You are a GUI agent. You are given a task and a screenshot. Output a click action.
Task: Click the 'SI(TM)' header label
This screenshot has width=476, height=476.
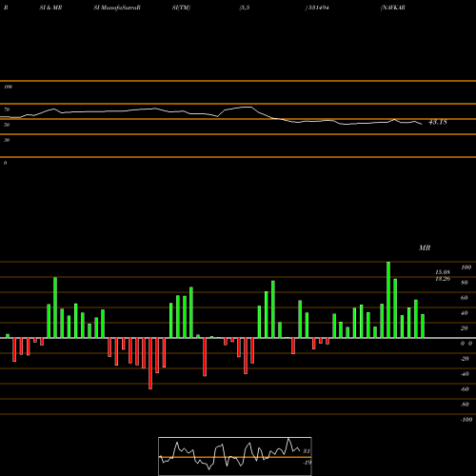[x=181, y=8]
